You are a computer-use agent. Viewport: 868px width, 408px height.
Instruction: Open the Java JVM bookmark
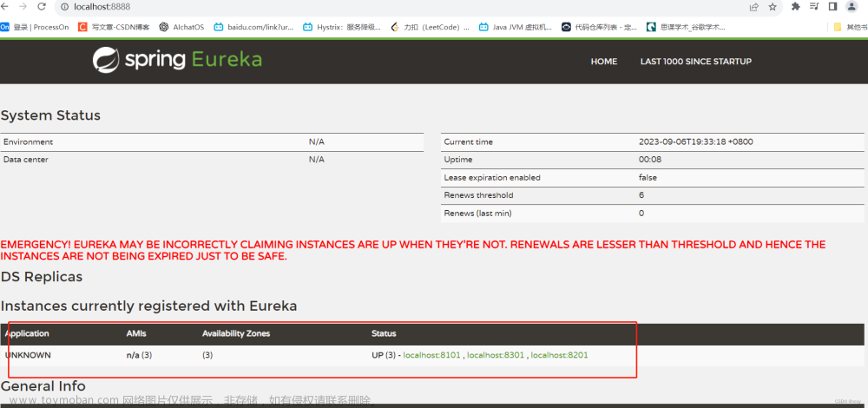tap(516, 27)
